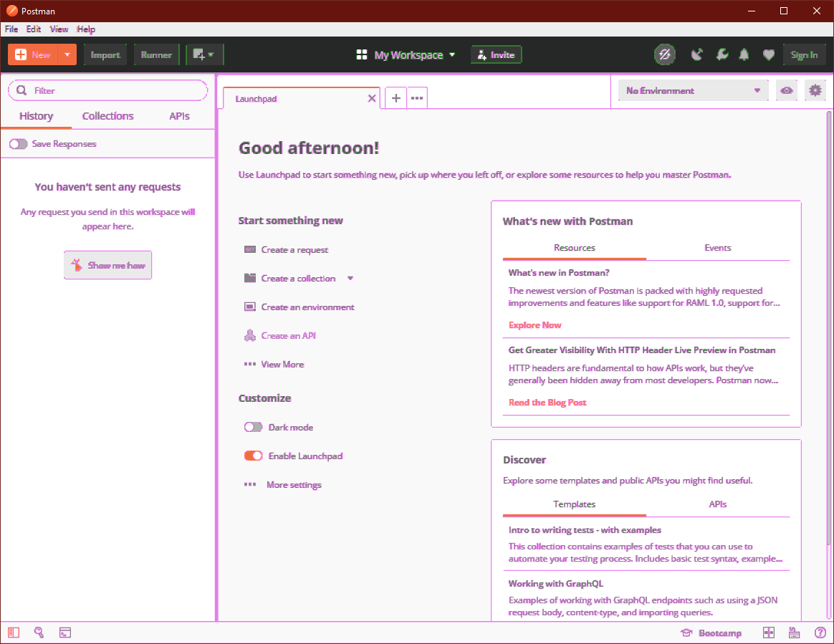Viewport: 834px width, 644px height.
Task: Select the APIs tab in Discover
Action: (717, 504)
